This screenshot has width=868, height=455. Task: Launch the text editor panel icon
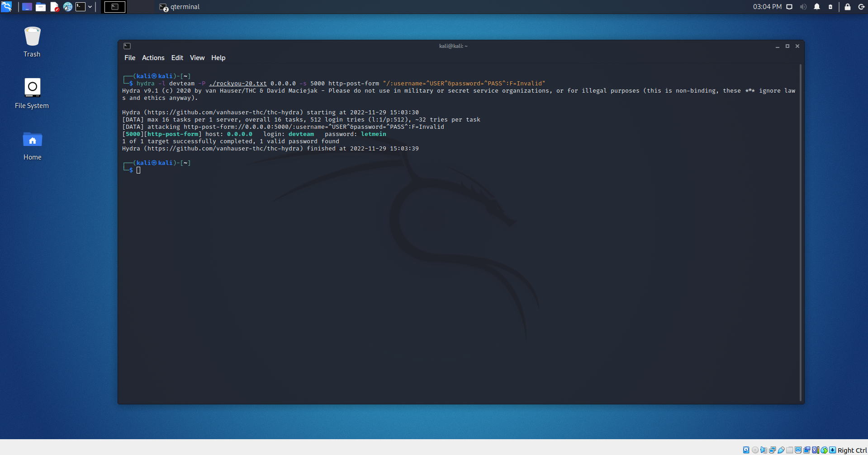(x=54, y=7)
